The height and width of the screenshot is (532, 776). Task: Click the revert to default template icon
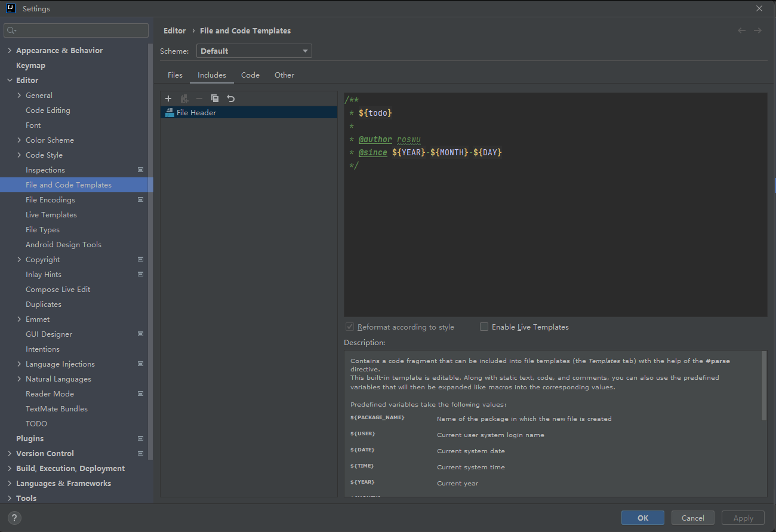click(231, 99)
